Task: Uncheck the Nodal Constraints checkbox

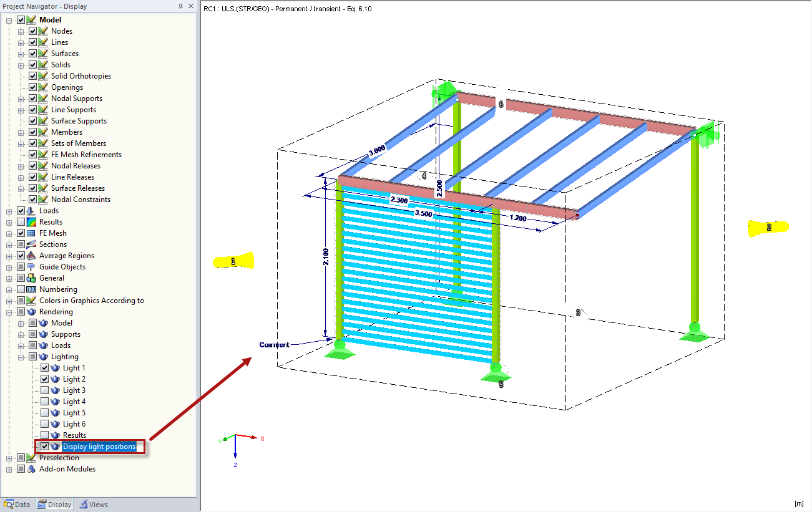Action: [x=32, y=200]
